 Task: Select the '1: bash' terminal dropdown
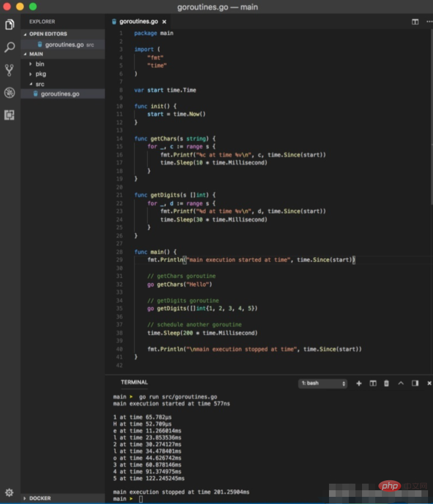[x=323, y=383]
